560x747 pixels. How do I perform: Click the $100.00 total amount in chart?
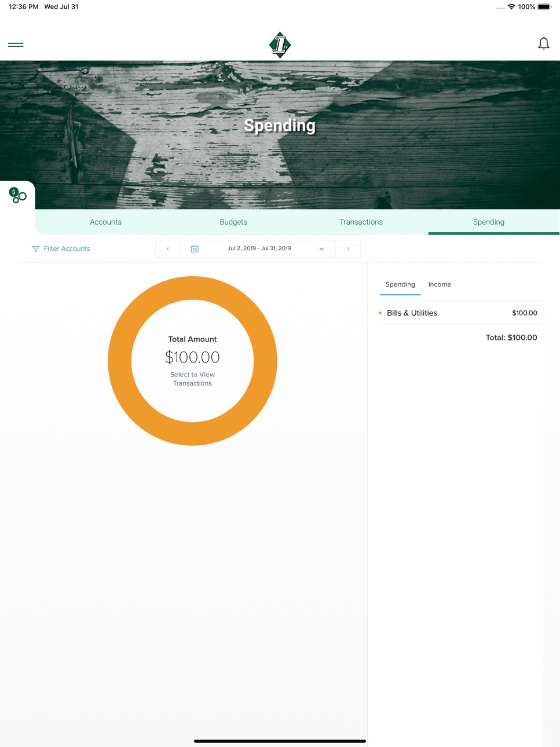pos(192,357)
